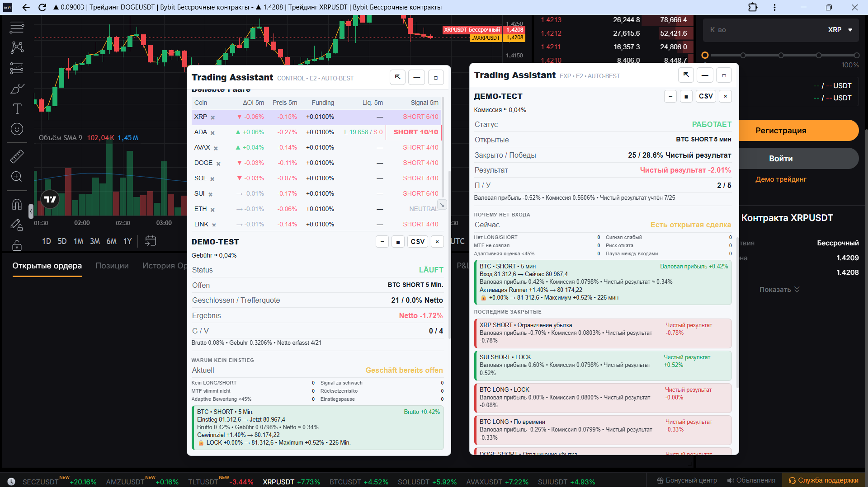Export ДЕМО-ТЕСТ results as CSV
The image size is (868, 488).
706,96
